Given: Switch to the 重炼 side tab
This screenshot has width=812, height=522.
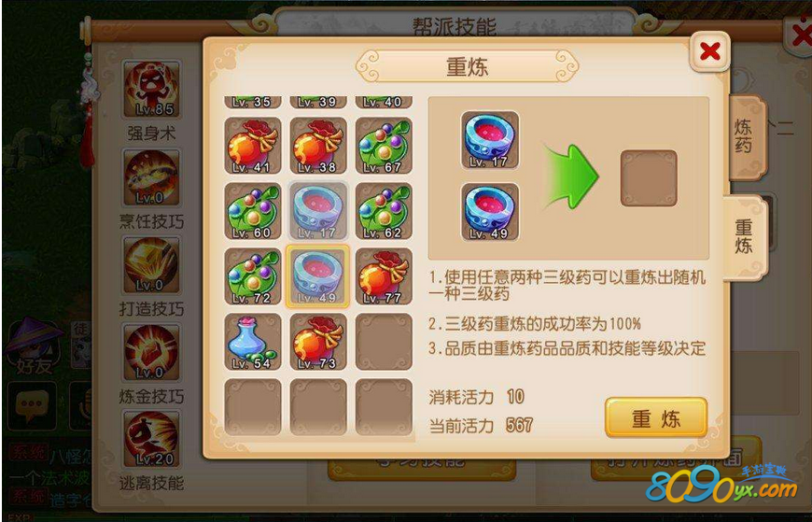Looking at the screenshot, I should click(x=744, y=237).
